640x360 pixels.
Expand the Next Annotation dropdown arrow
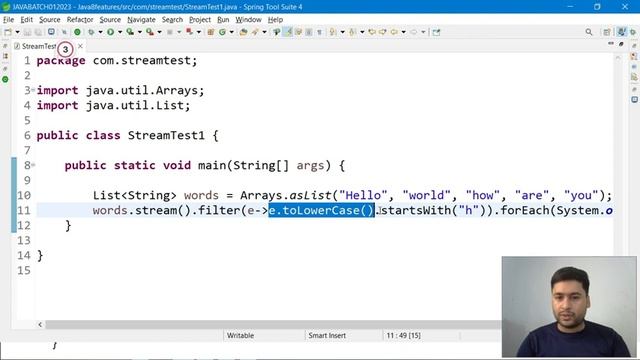pos(342,32)
